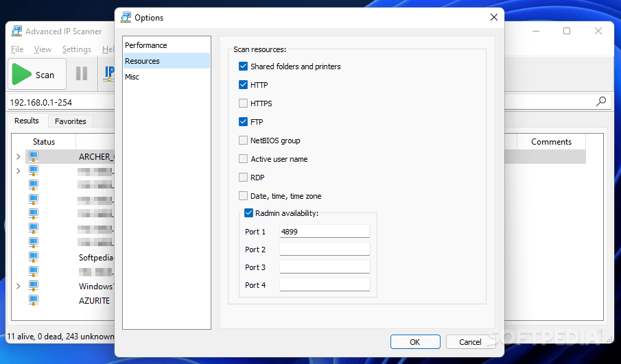The image size is (621, 364).
Task: Select the ARCHER computer icon
Action: click(34, 157)
